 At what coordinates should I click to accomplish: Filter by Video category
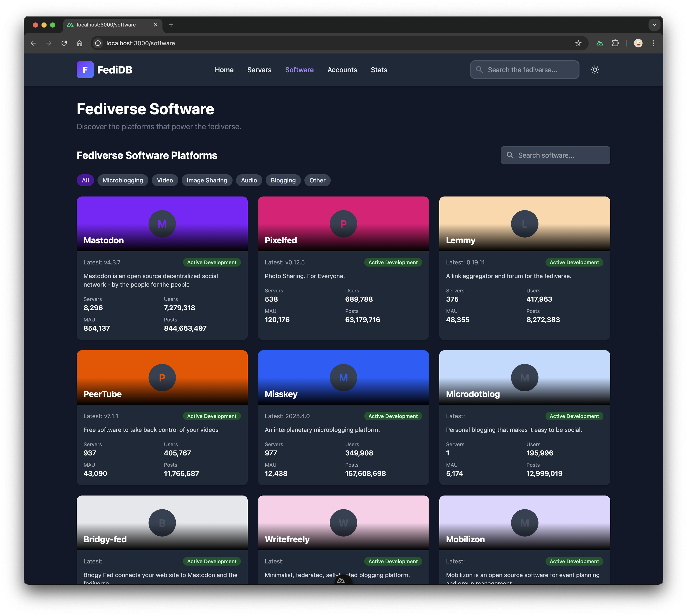(165, 180)
